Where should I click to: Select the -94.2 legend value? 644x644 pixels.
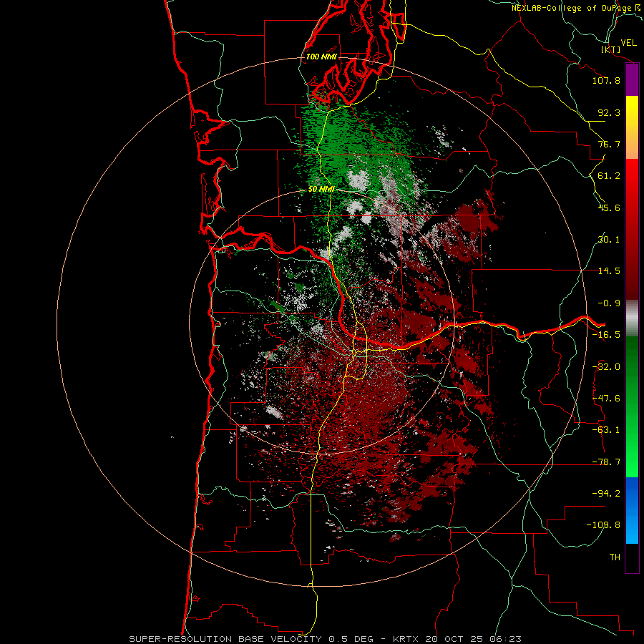click(606, 494)
